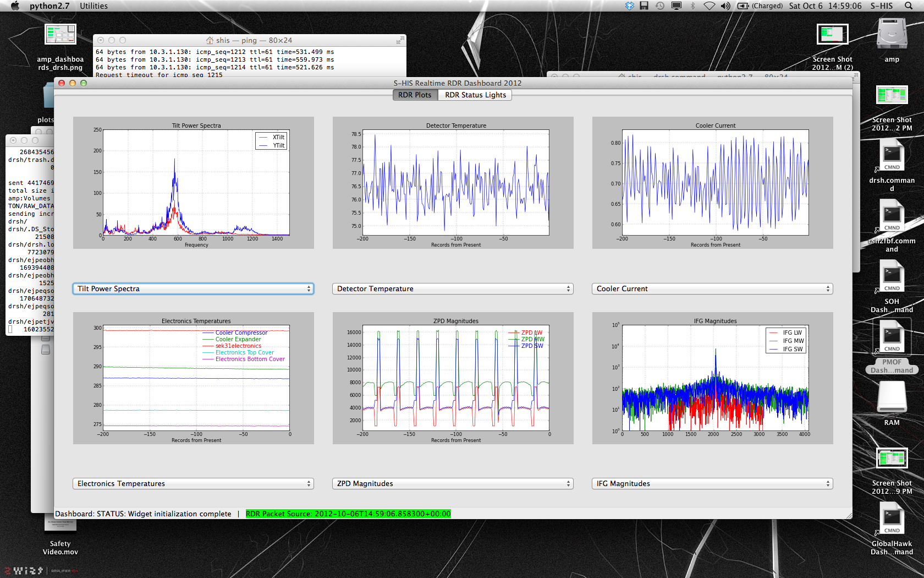Open the PMOF Dashboard command icon
924x578 pixels.
click(892, 337)
